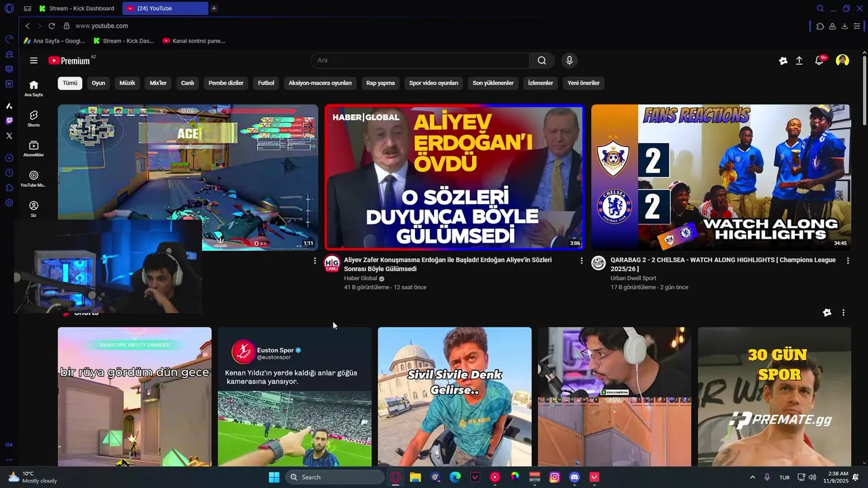Open the browser downloads icon
The image size is (868, 488).
point(844,26)
